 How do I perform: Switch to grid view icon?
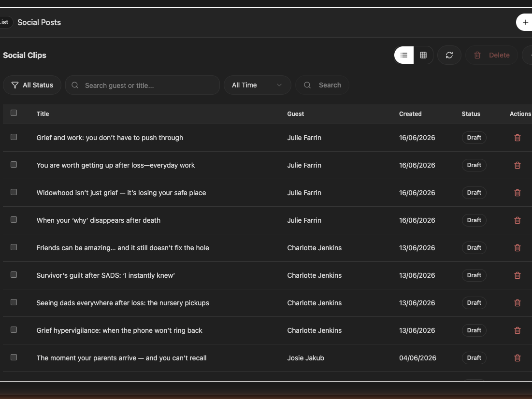(423, 55)
